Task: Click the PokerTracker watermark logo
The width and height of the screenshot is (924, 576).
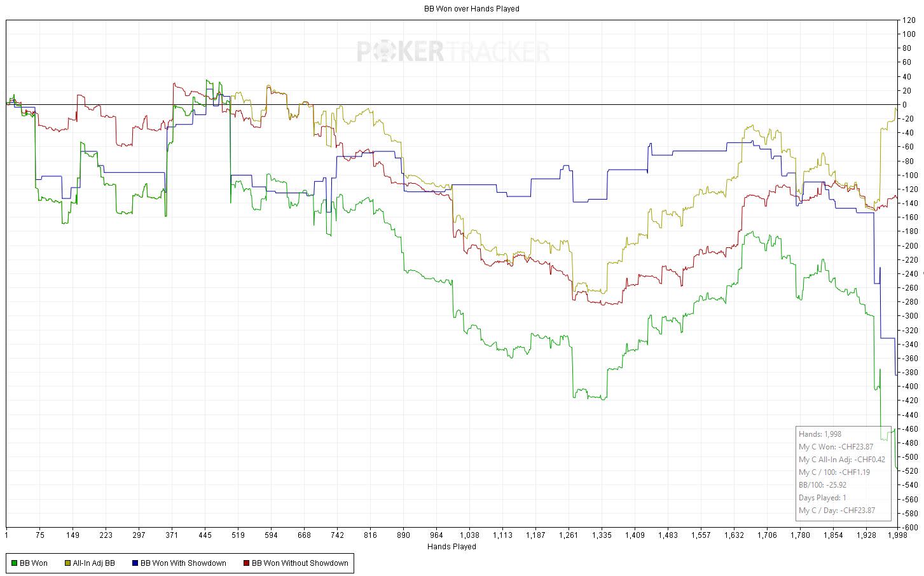Action: coord(453,51)
